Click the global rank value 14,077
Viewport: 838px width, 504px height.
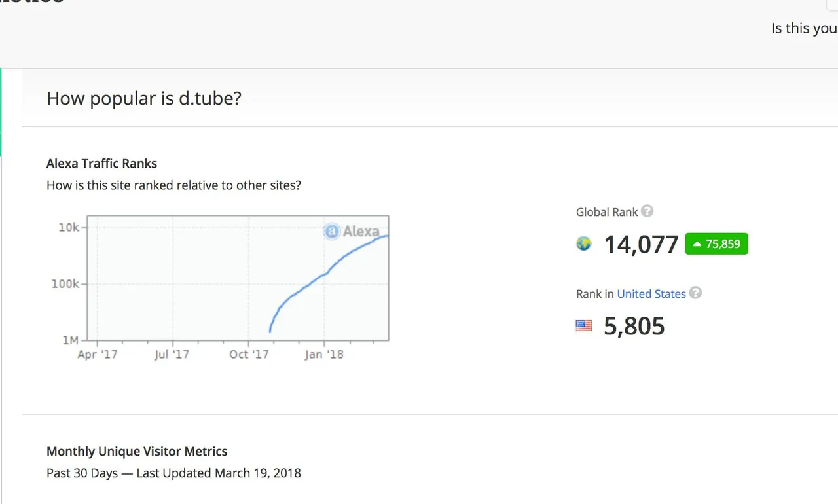tap(641, 244)
